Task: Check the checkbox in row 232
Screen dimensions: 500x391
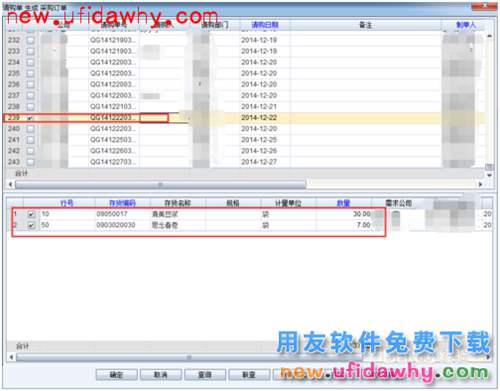Action: tap(30, 40)
